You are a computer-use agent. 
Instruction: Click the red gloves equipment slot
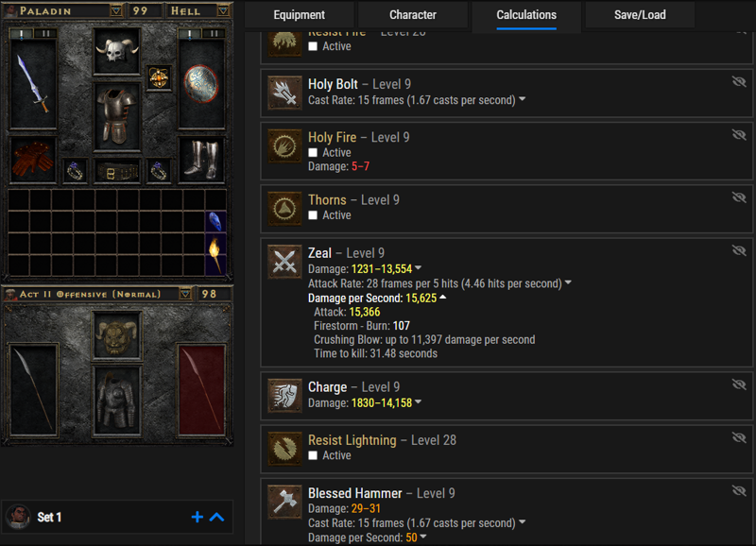(x=33, y=160)
